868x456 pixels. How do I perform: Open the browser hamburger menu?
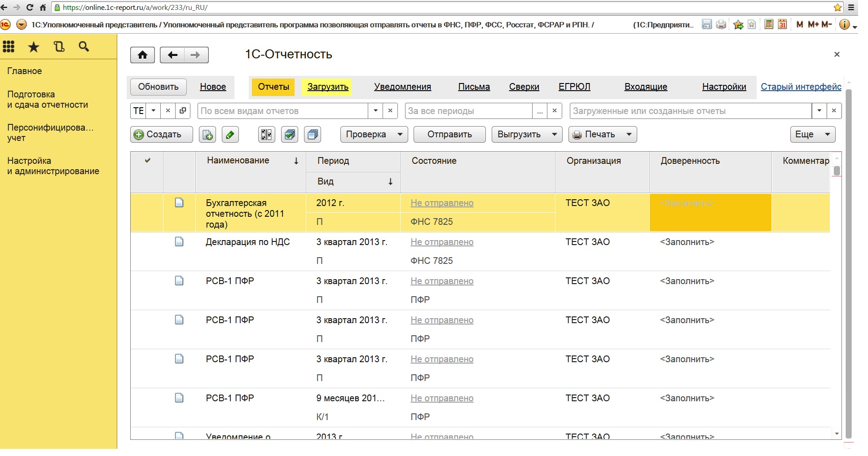click(851, 7)
